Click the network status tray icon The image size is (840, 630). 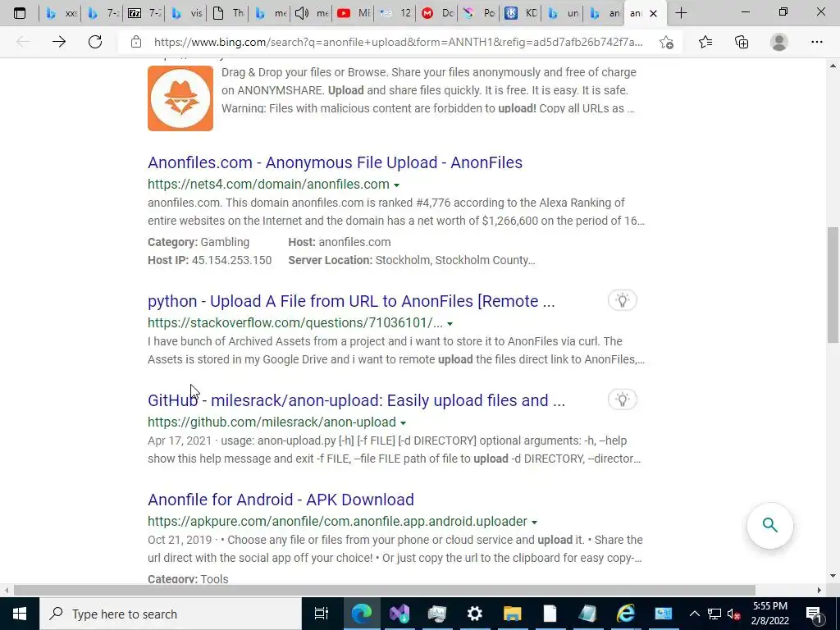point(714,614)
